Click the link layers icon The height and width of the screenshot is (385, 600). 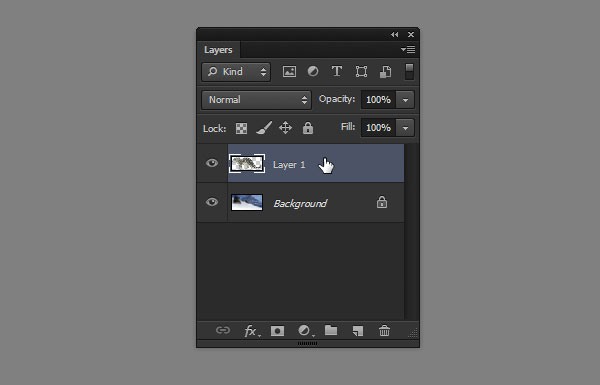[x=223, y=330]
